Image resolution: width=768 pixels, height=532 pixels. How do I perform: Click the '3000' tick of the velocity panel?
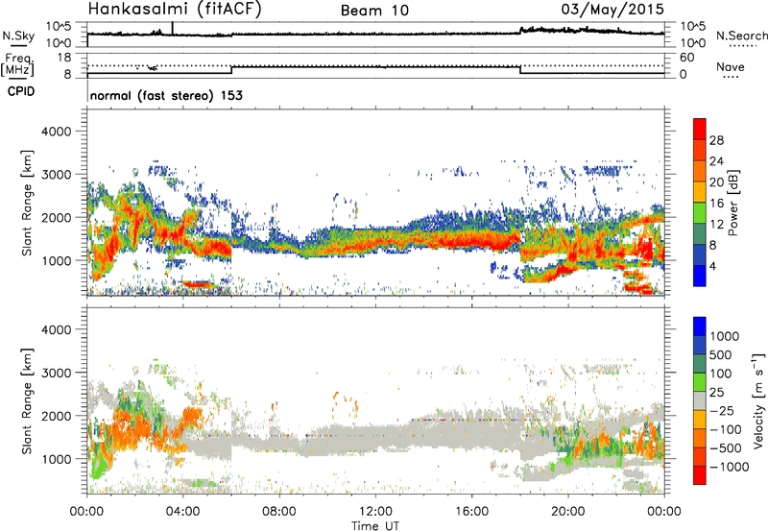coord(57,373)
